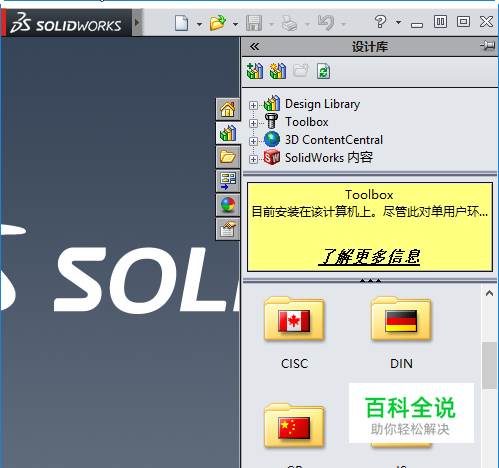Open the Undo dropdown arrow
The height and width of the screenshot is (468, 499).
343,24
